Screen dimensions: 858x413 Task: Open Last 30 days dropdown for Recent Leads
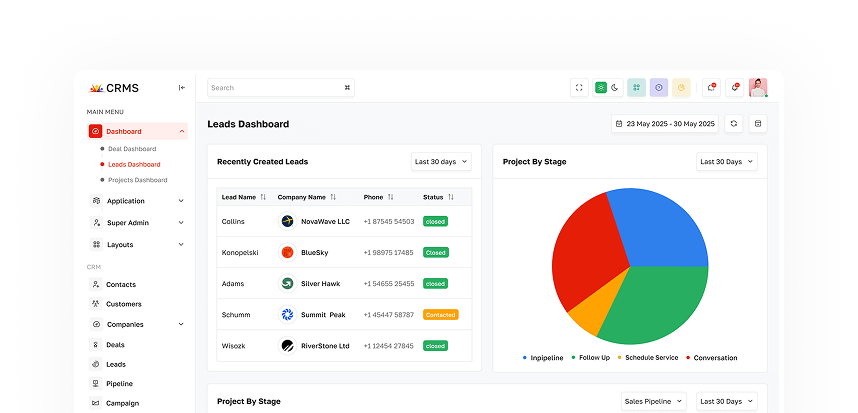(440, 161)
